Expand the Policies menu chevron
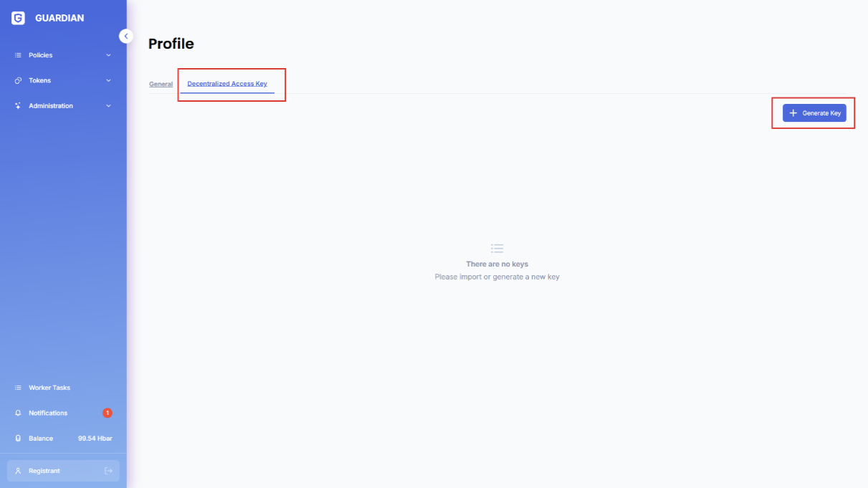This screenshot has width=868, height=488. (x=108, y=55)
